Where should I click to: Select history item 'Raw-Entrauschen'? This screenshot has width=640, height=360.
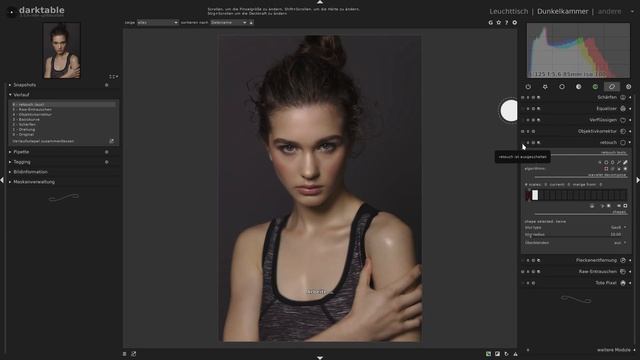[63, 109]
